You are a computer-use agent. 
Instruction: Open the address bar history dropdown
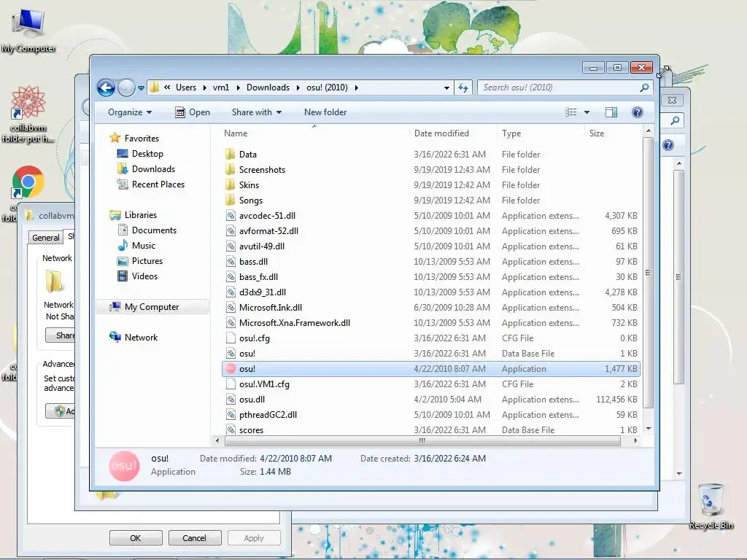coord(446,87)
